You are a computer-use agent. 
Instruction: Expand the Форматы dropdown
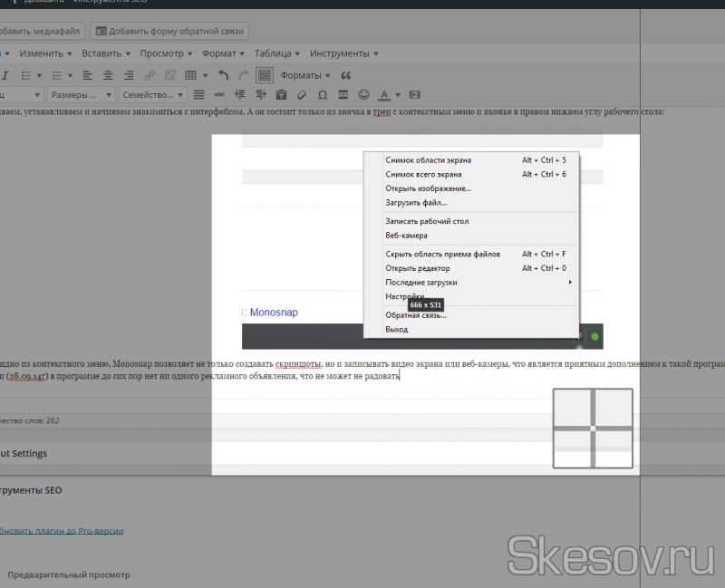[x=304, y=75]
